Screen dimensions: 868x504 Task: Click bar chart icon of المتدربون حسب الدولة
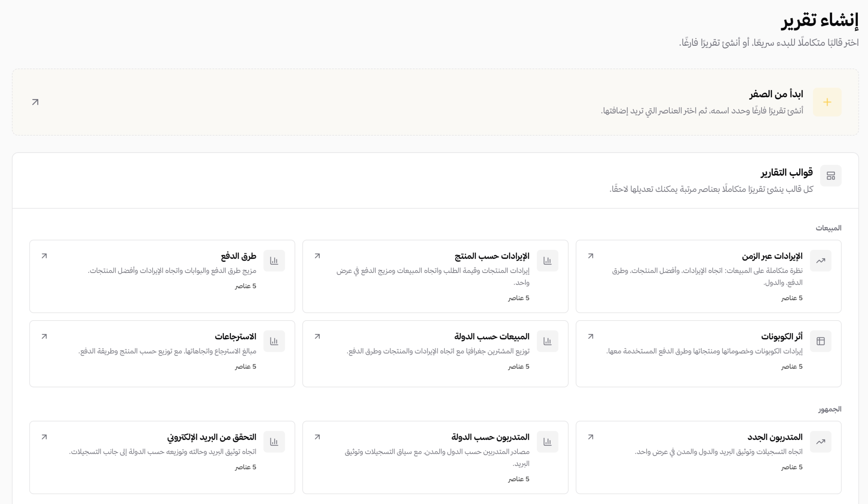[547, 442]
